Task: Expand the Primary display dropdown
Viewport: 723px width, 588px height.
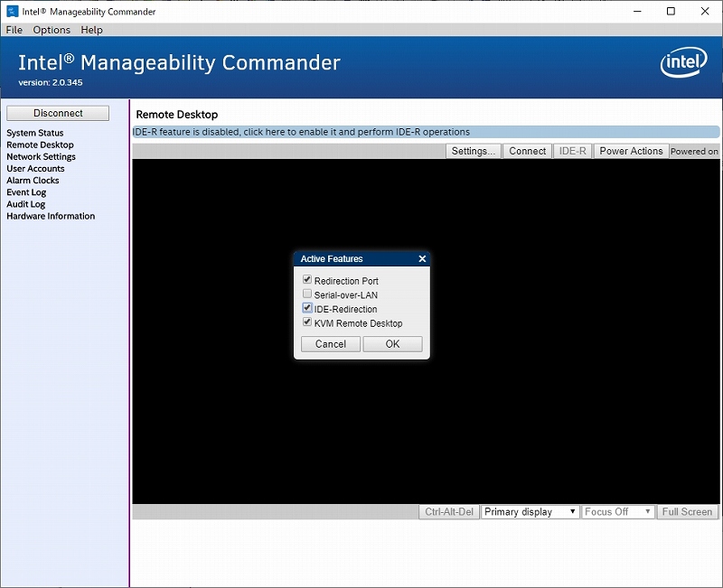Action: [x=530, y=512]
